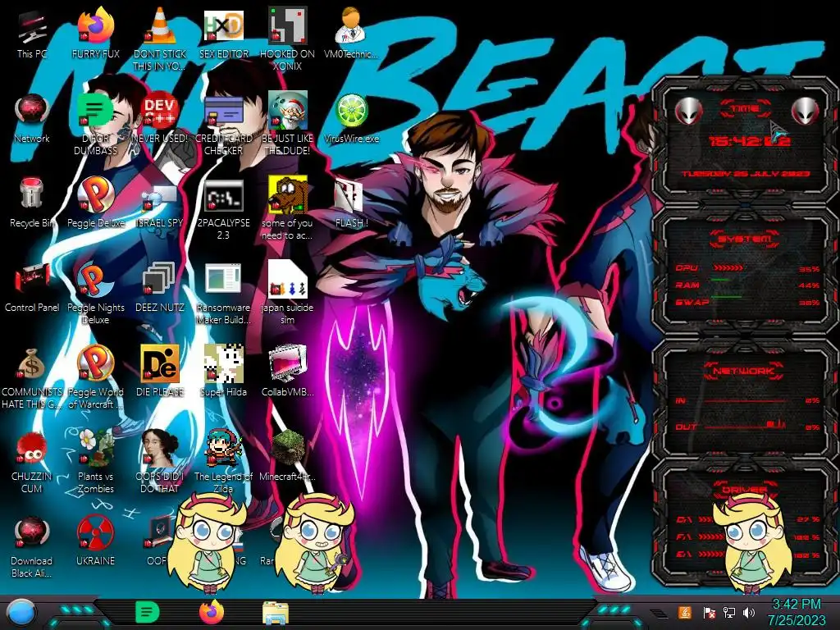Image resolution: width=840 pixels, height=630 pixels.
Task: Select the HxD hex editor shortcut
Action: (223, 33)
